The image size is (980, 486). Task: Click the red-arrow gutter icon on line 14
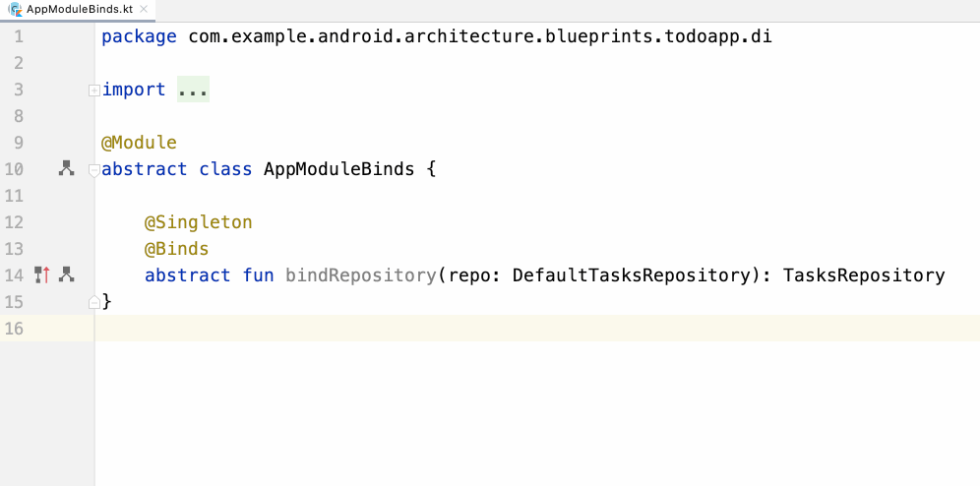tap(41, 275)
